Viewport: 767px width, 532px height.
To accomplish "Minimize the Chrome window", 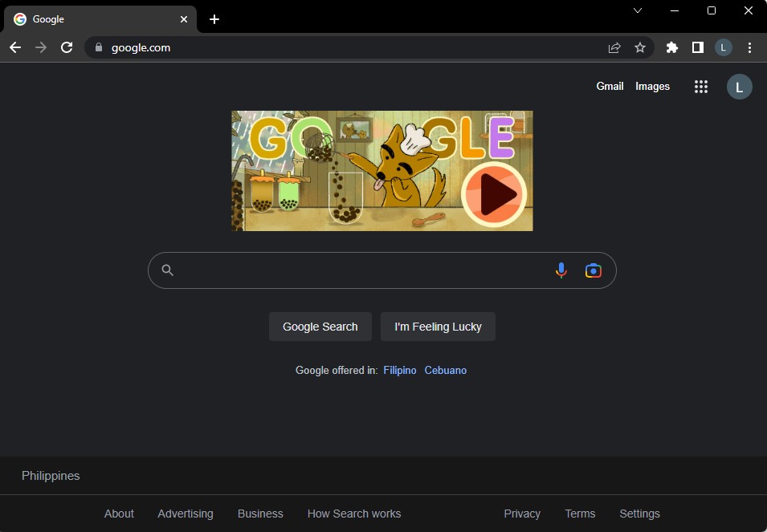I will tap(675, 10).
